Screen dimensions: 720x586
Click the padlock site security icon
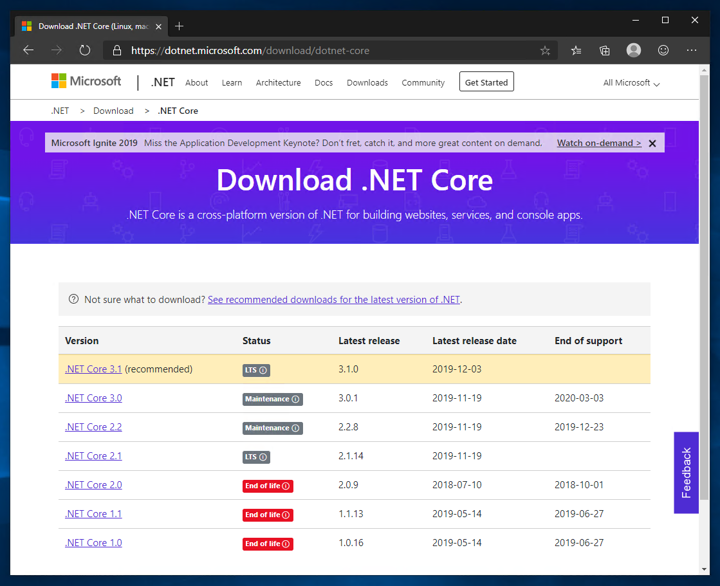click(x=117, y=51)
